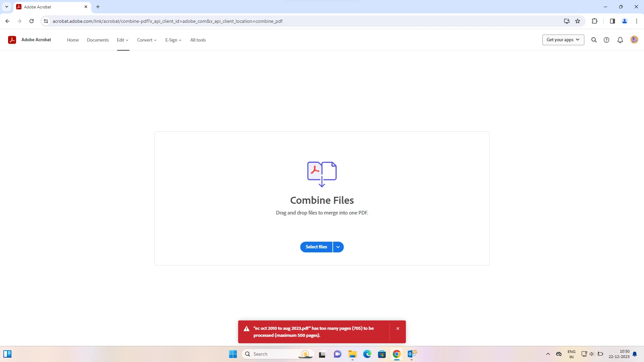Go to the Documents tab

[98, 40]
